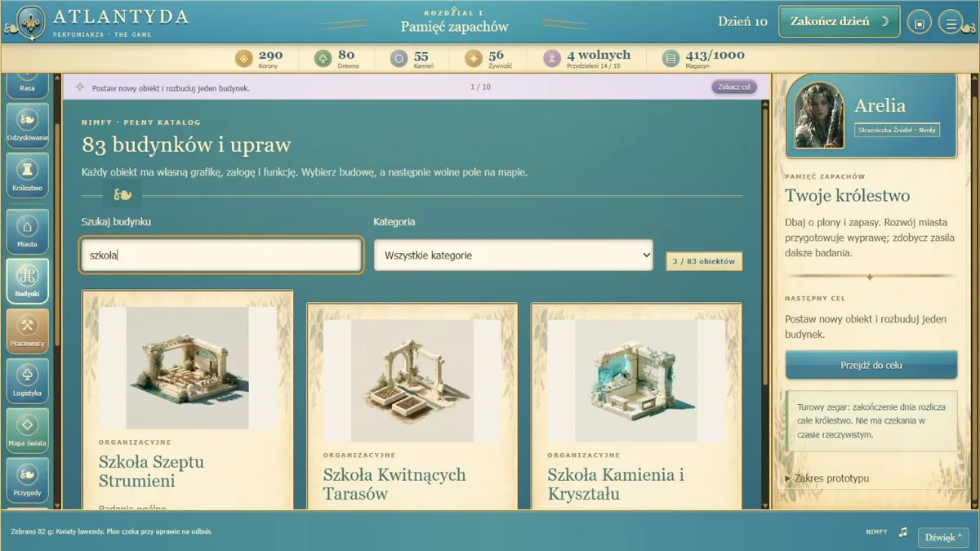Click the 3 / 83 obiektów counter badge
This screenshot has width=980, height=551.
tap(704, 261)
